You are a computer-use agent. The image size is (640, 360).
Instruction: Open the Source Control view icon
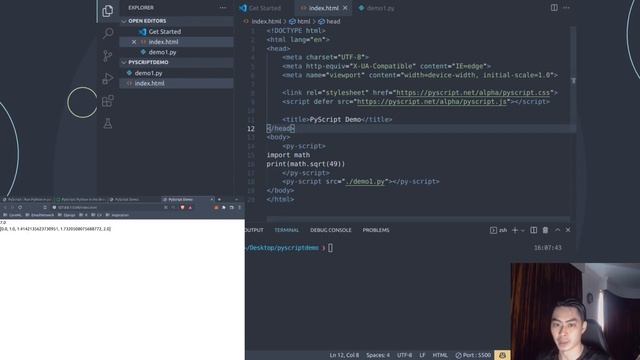[108, 56]
